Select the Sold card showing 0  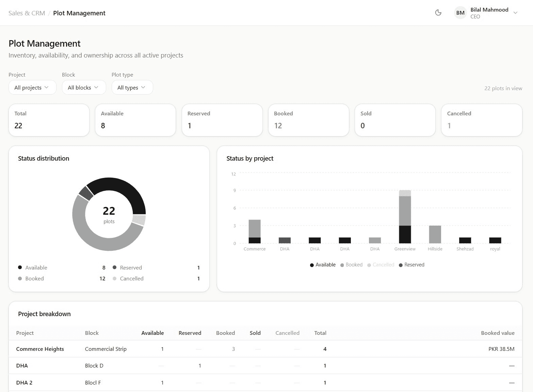pyautogui.click(x=395, y=120)
